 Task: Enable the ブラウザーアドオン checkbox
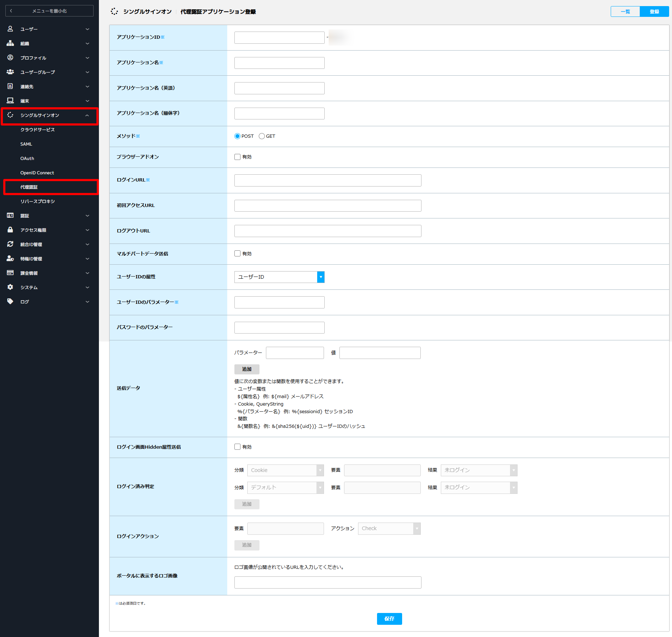[237, 157]
